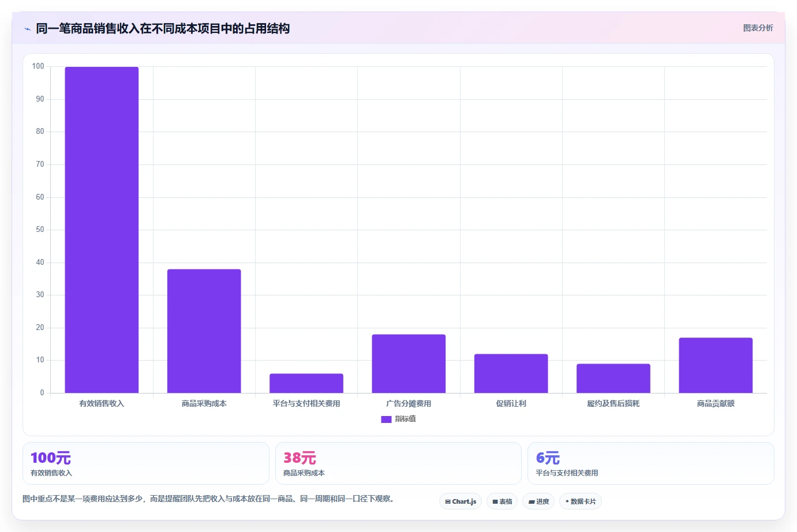The height and width of the screenshot is (532, 797).
Task: Click the purple 指标值 legend swatch
Action: 386,419
